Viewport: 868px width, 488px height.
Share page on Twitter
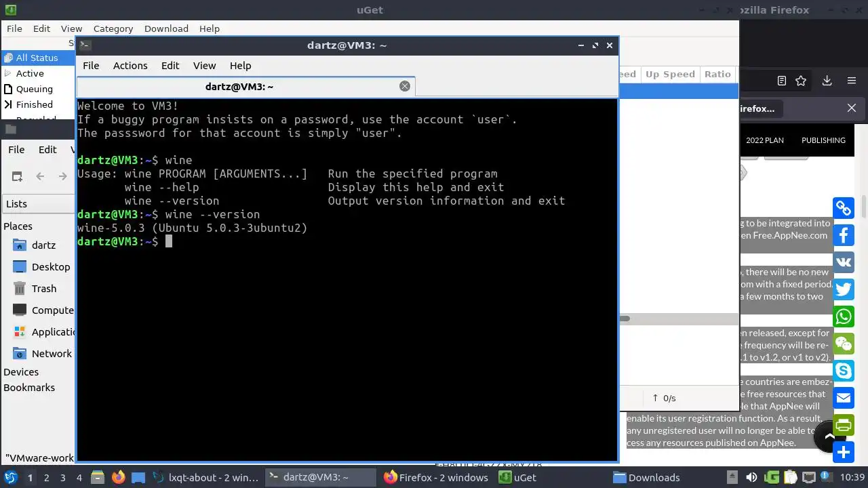click(x=844, y=289)
